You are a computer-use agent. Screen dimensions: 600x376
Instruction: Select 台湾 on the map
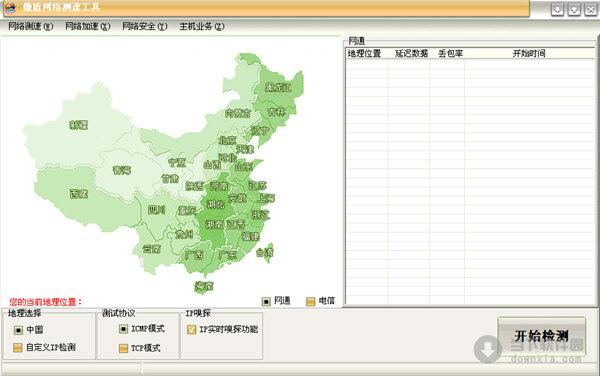[264, 252]
